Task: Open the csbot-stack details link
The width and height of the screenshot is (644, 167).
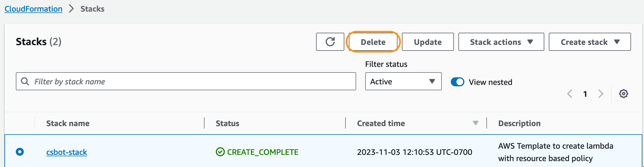Action: [67, 152]
